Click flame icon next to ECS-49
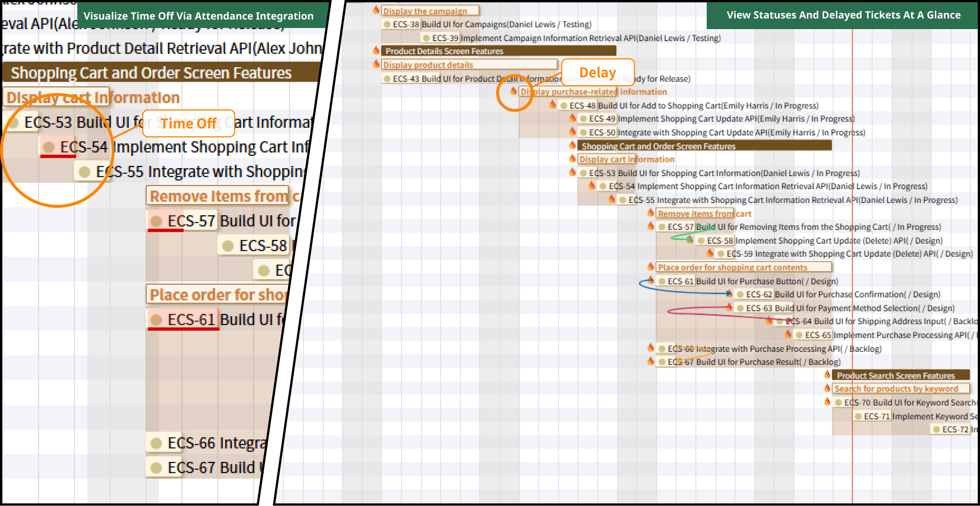The width and height of the screenshot is (980, 506). [572, 118]
